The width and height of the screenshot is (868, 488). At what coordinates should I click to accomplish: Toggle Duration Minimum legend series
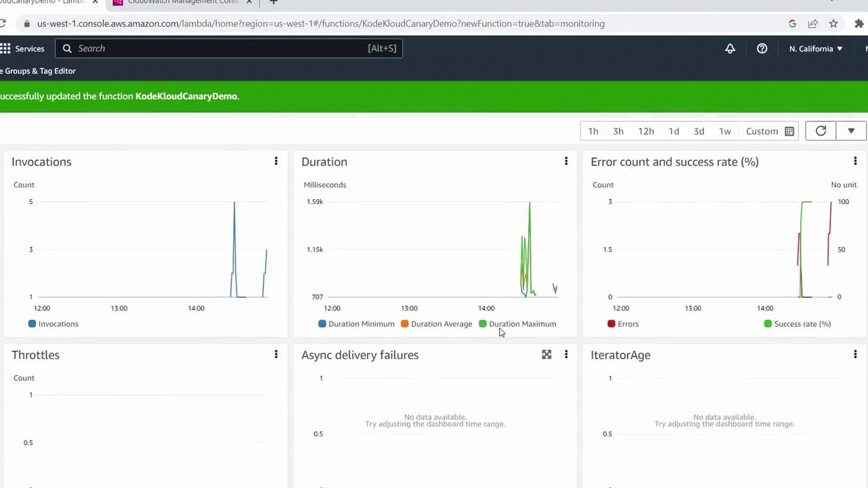(x=356, y=324)
